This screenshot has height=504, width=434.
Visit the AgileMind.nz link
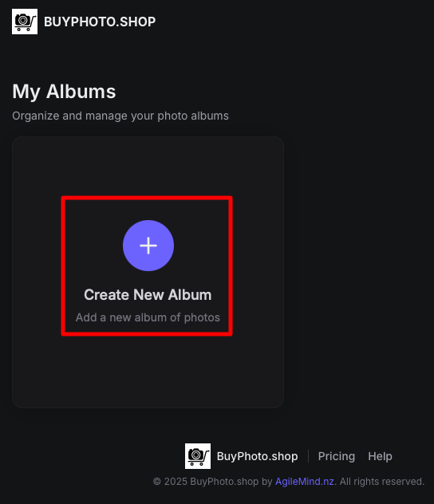(x=305, y=482)
